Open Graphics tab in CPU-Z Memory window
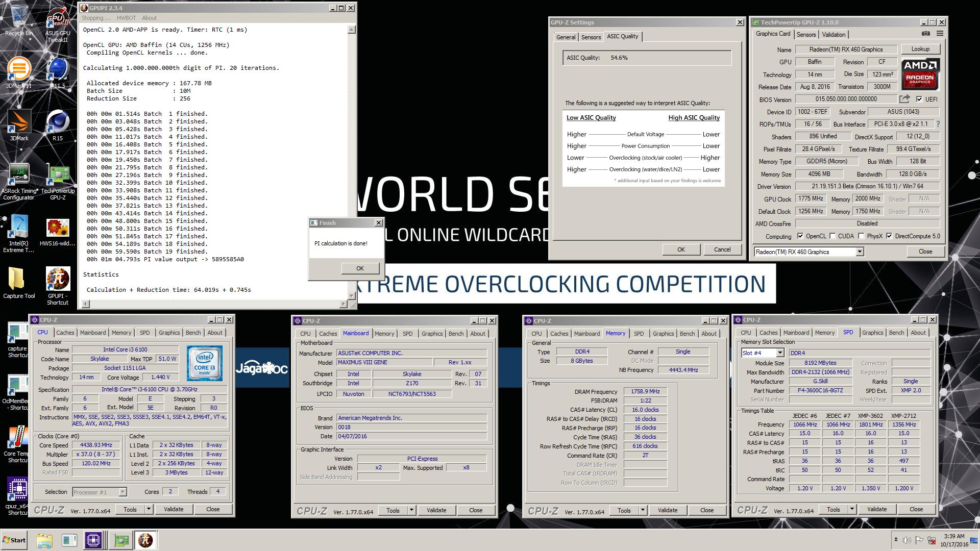The width and height of the screenshot is (980, 551). point(663,334)
